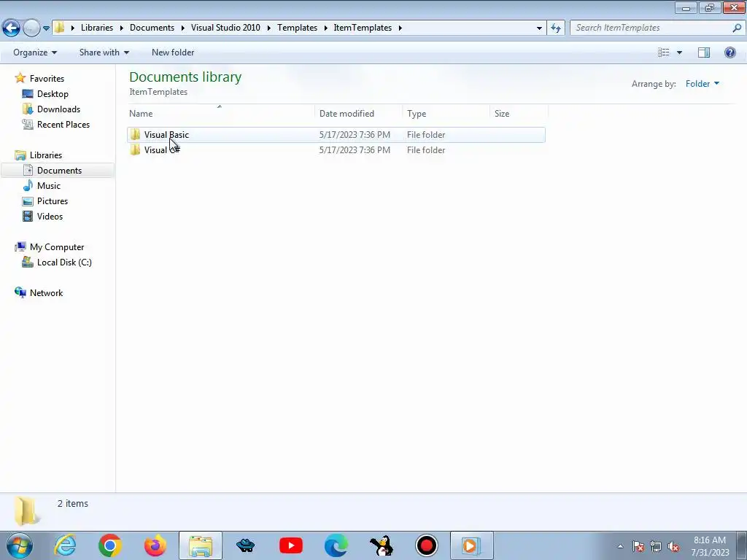Click the muted volume tray icon
The width and height of the screenshot is (747, 560).
(673, 547)
